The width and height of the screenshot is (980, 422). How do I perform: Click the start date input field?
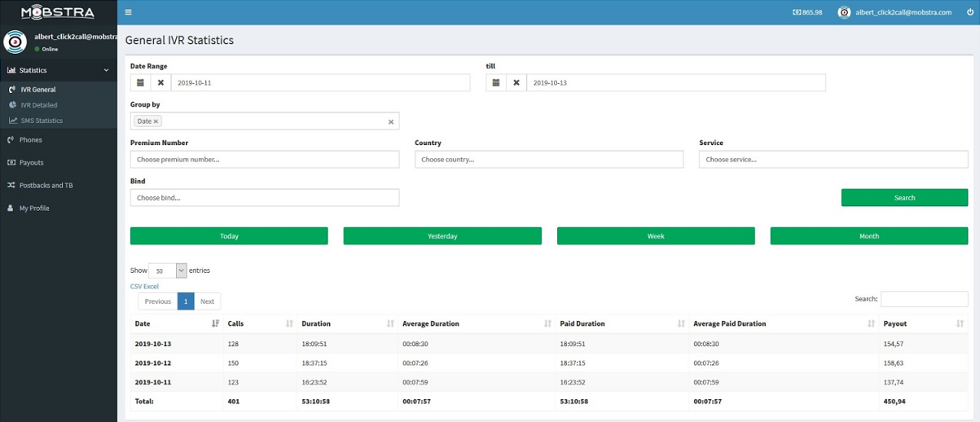(x=320, y=82)
